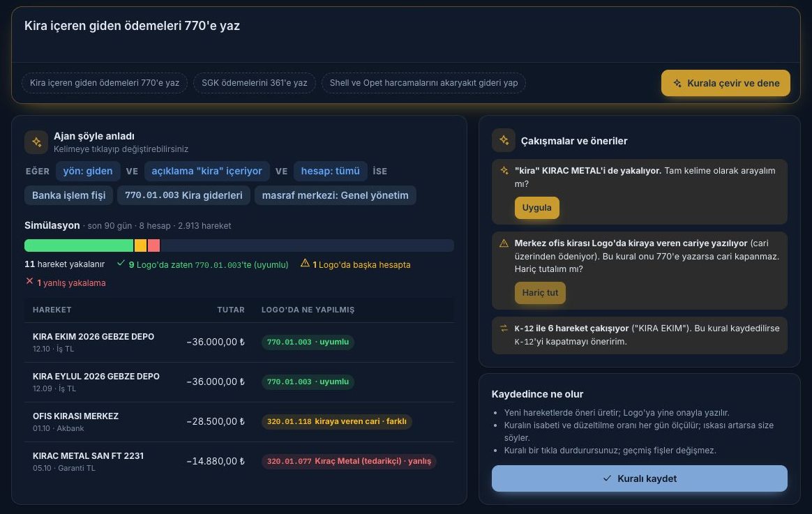Pick the Shell ve Opet harcamalarını chip
This screenshot has height=514, width=812.
(423, 83)
